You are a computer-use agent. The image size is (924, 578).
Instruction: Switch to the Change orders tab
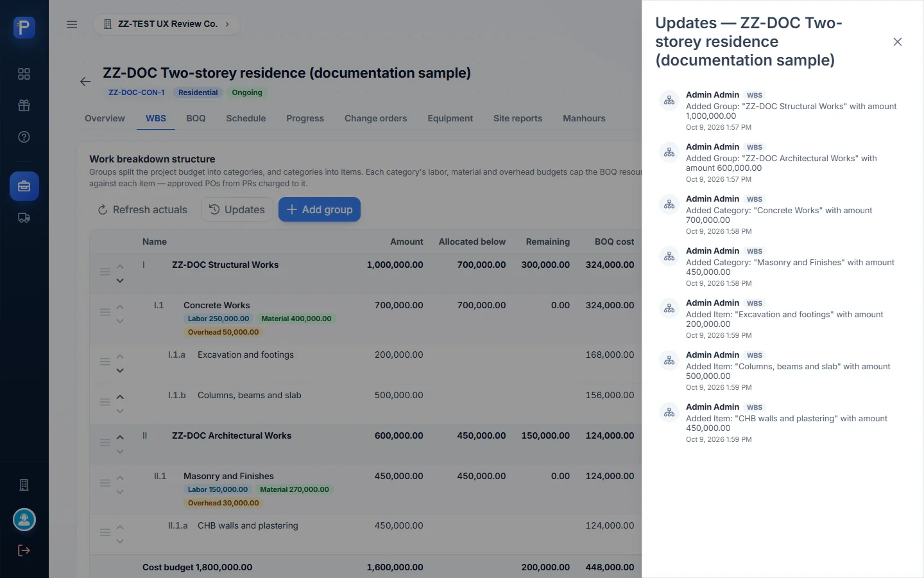tap(375, 118)
